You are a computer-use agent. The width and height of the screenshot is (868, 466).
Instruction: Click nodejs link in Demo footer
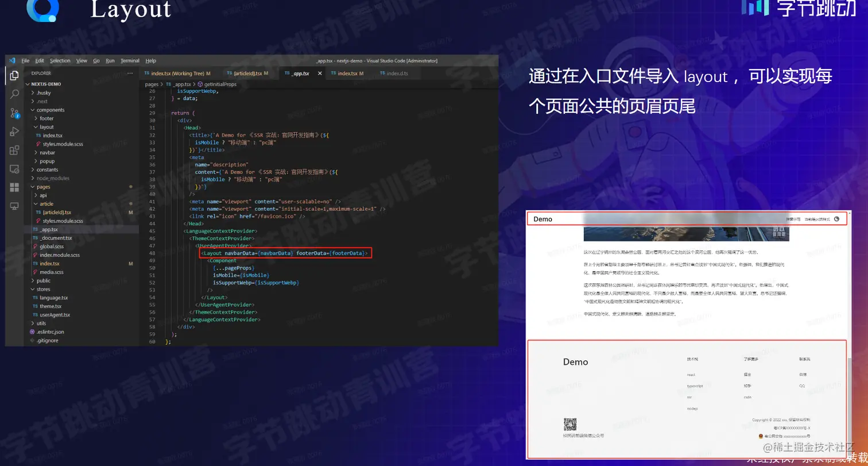692,408
